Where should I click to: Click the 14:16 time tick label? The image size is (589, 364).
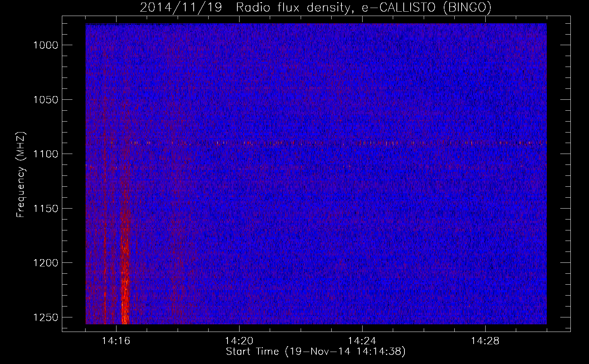pos(116,341)
